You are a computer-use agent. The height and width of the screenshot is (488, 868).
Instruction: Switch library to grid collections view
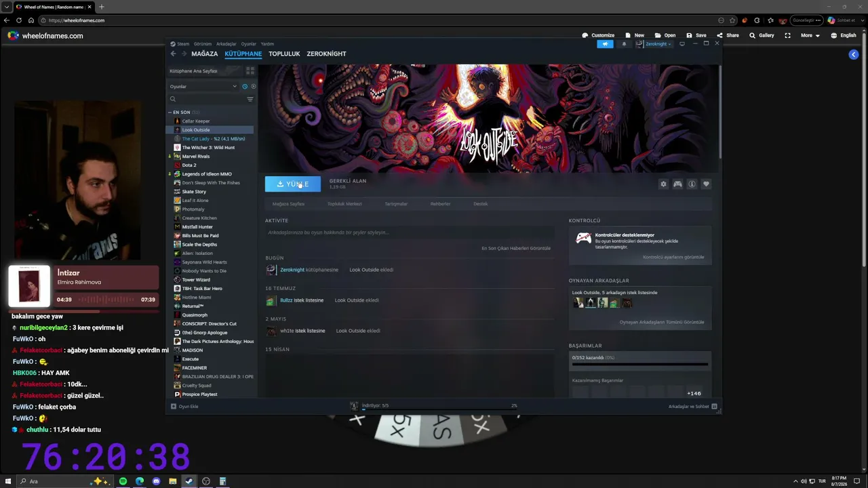pyautogui.click(x=250, y=70)
